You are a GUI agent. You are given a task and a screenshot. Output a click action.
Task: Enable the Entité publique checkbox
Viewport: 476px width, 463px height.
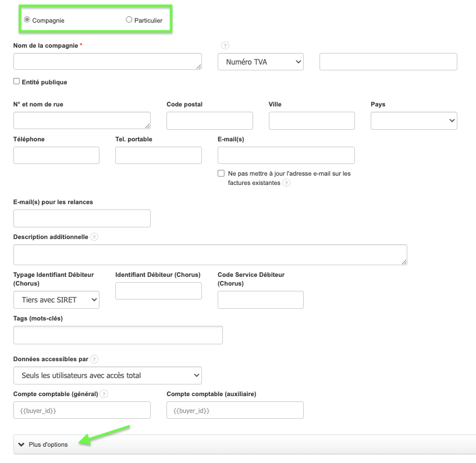click(17, 82)
